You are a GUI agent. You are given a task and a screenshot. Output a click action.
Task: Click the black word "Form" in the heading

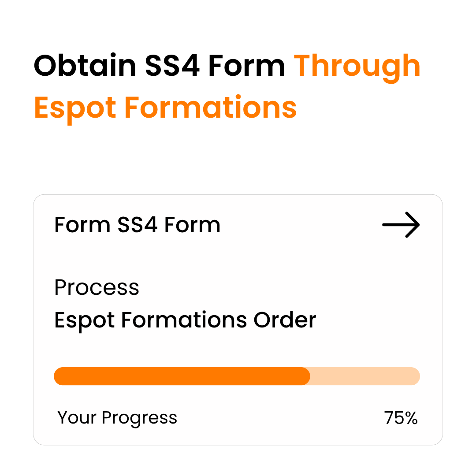pos(247,66)
